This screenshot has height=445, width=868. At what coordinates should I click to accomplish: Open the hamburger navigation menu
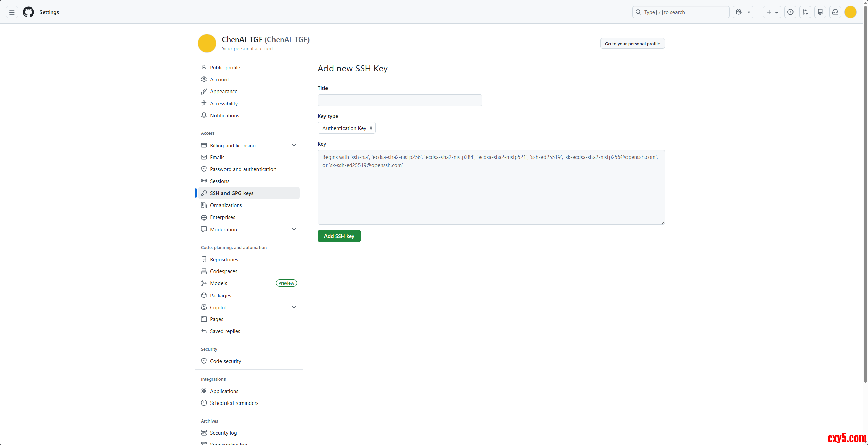pyautogui.click(x=12, y=12)
